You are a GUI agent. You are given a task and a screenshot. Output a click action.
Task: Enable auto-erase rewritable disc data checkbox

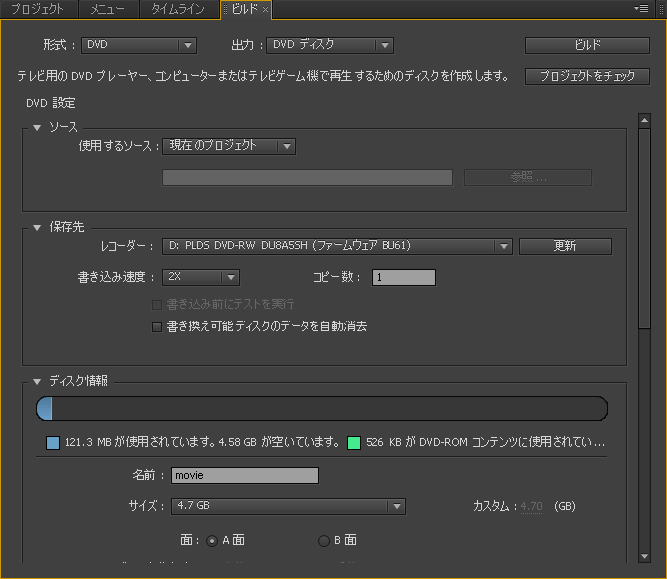(155, 326)
